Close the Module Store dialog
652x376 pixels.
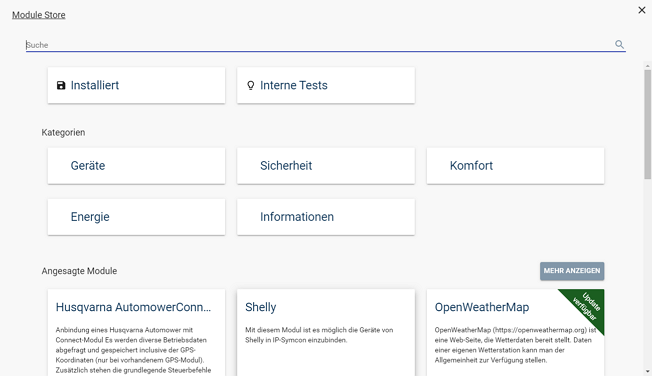[642, 10]
